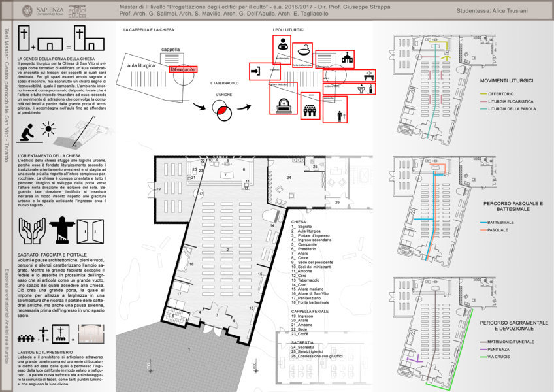Click 'MOVIMENTI LITURGICI' title

coord(507,80)
